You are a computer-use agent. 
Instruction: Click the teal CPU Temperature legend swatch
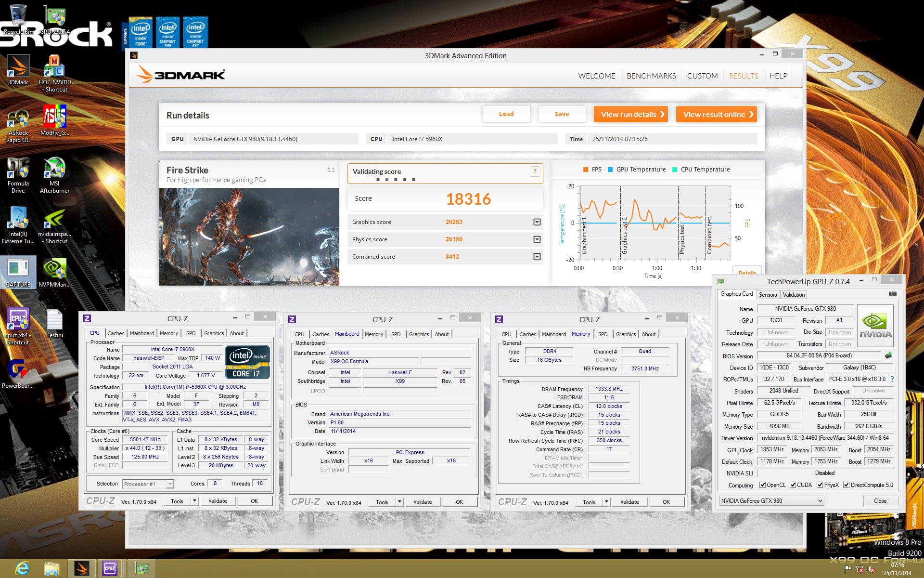(675, 170)
